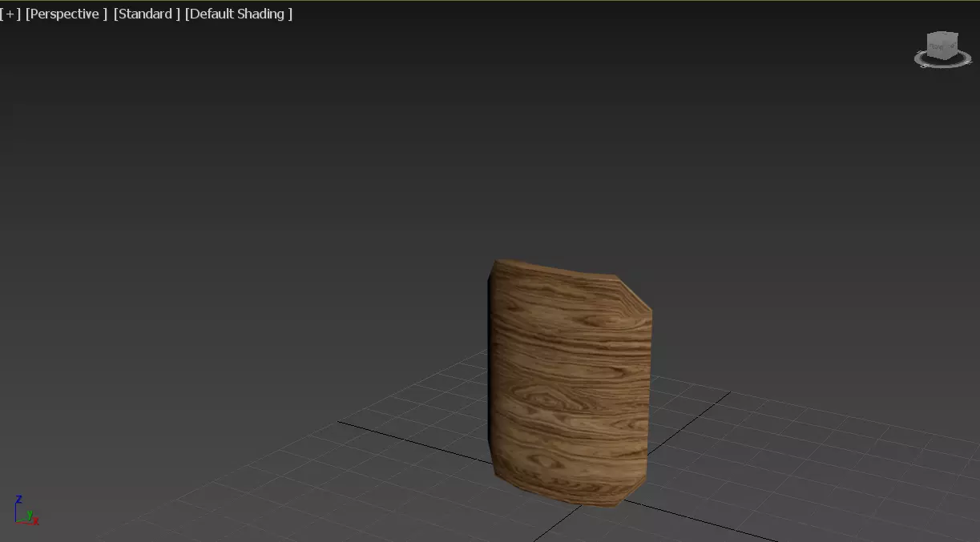The height and width of the screenshot is (542, 980).
Task: Open the Default Shading viewport menu
Action: [239, 14]
